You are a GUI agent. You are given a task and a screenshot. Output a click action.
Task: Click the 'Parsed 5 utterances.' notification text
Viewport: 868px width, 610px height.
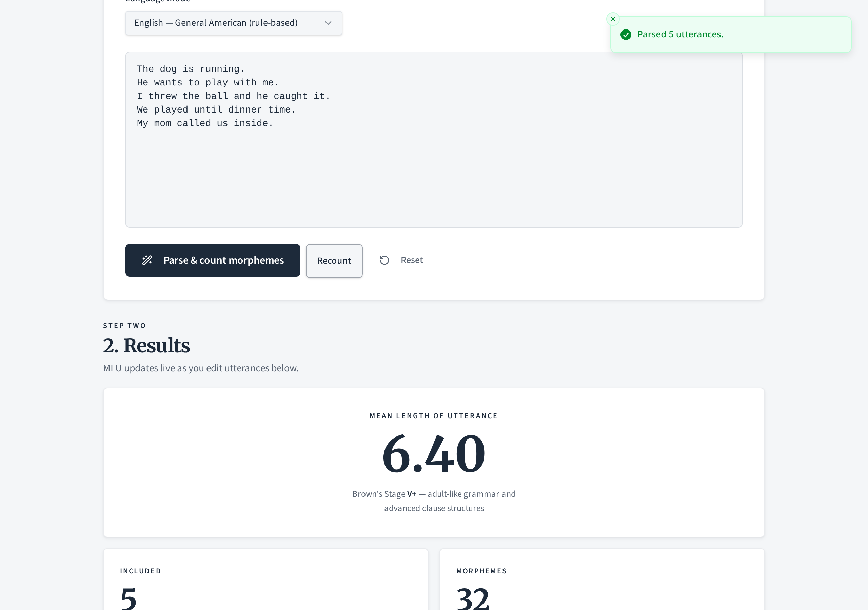[x=680, y=34]
